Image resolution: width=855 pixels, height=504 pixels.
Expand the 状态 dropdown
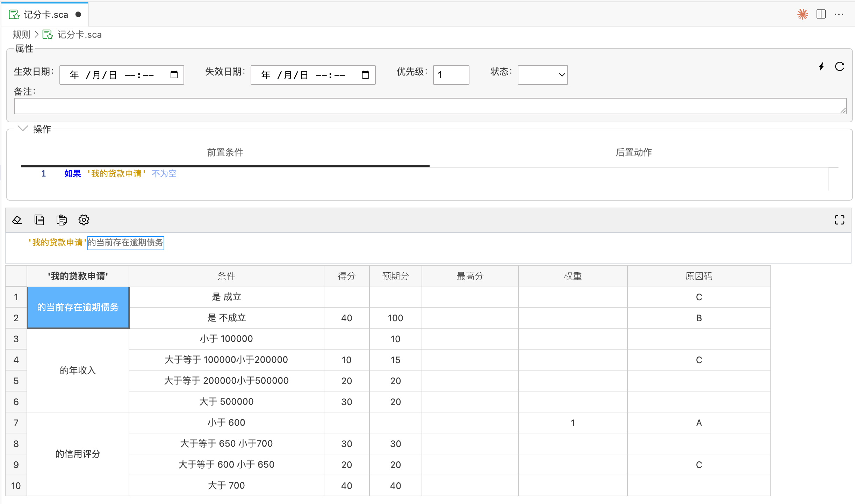point(543,75)
